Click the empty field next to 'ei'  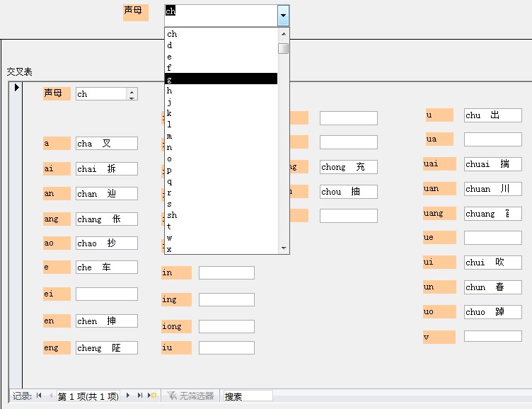(x=106, y=294)
